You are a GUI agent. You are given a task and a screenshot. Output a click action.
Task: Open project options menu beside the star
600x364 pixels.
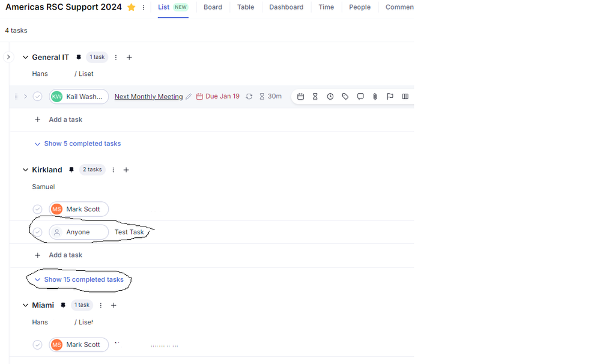[144, 7]
